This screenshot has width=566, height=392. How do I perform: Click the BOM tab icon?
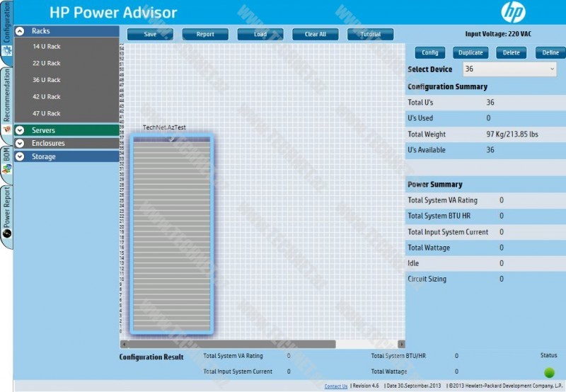point(7,169)
